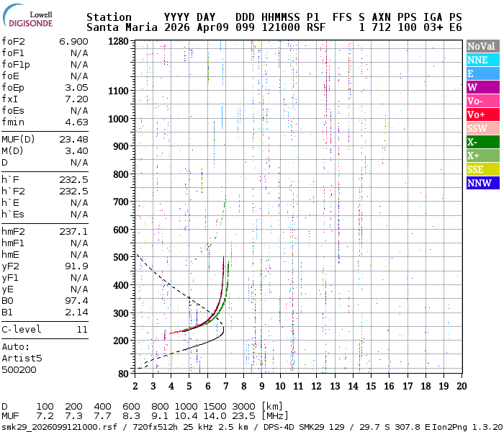Click the Ion2Png 1.3.20 version text

point(467,427)
